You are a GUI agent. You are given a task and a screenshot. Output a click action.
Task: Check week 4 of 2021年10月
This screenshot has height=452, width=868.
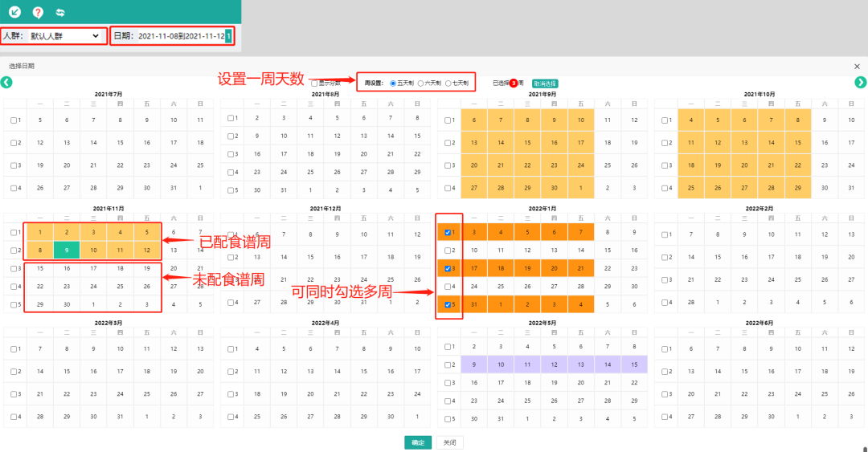pos(665,188)
